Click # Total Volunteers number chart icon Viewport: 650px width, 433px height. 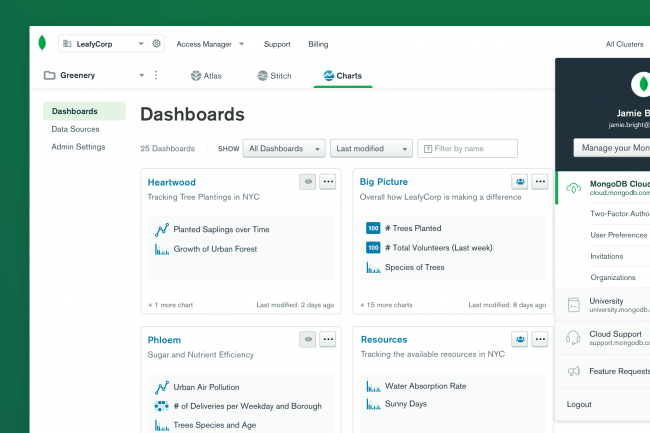(x=373, y=248)
